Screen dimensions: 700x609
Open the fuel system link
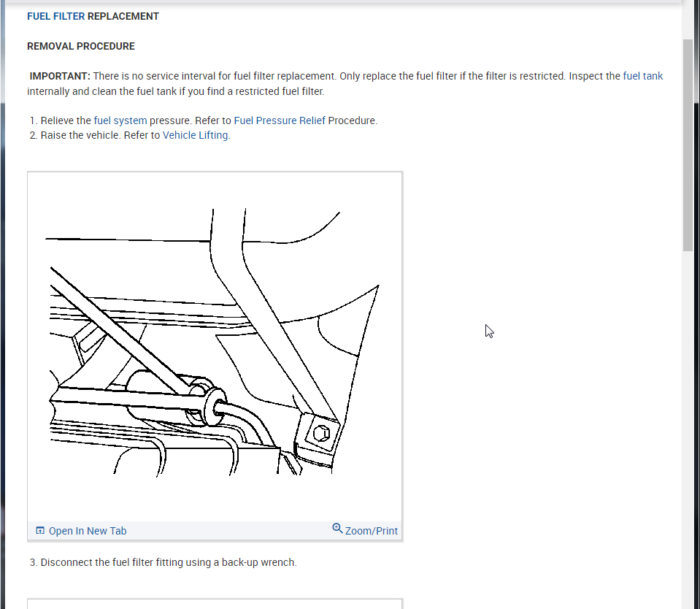(120, 120)
